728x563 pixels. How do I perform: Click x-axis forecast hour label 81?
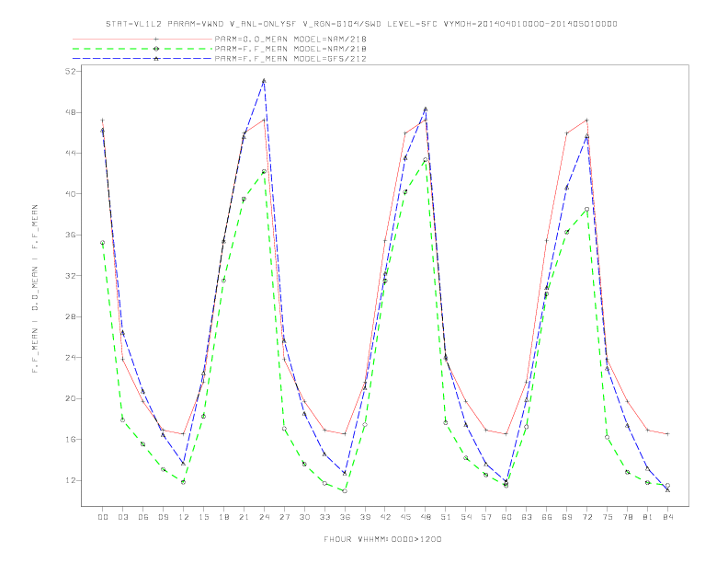(x=648, y=517)
